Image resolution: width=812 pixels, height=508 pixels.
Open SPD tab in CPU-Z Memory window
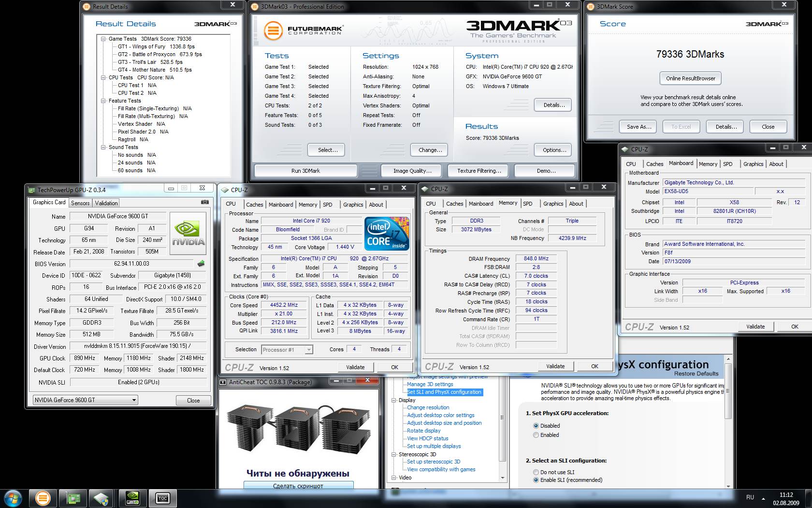(527, 204)
